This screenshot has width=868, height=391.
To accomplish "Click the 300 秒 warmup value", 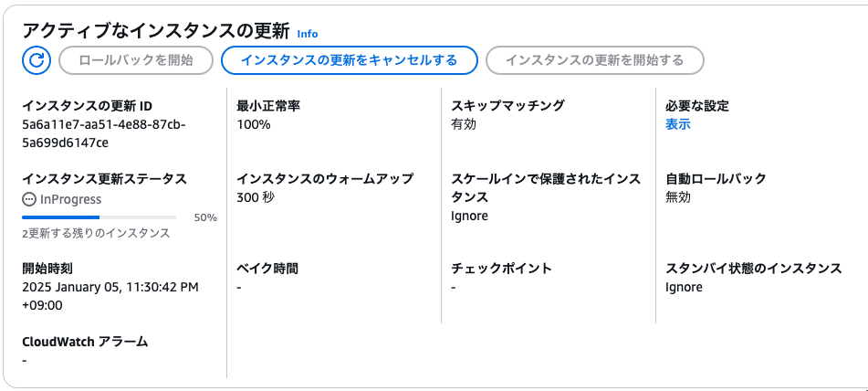I will (x=256, y=197).
